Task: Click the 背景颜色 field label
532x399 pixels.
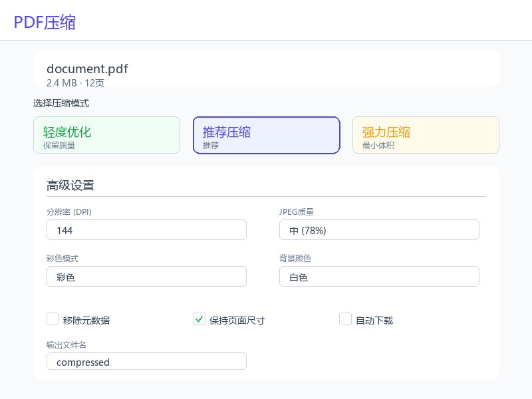Action: [x=295, y=259]
